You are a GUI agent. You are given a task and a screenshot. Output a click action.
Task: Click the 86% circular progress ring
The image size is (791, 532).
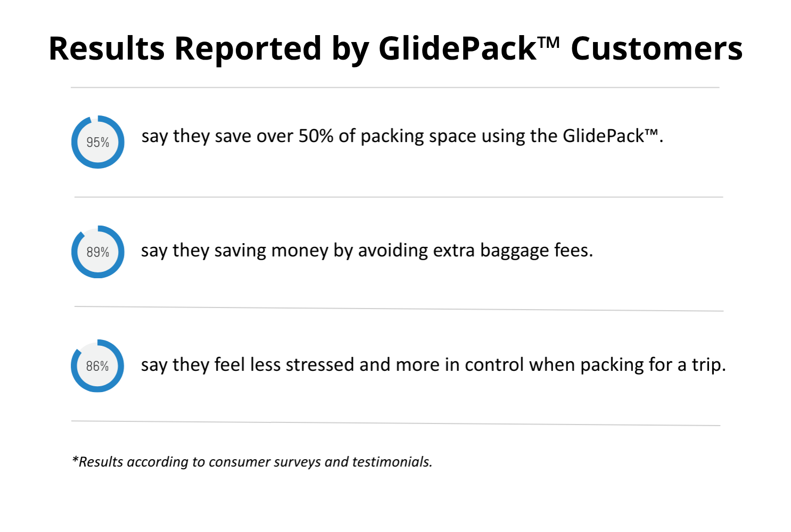pyautogui.click(x=97, y=366)
